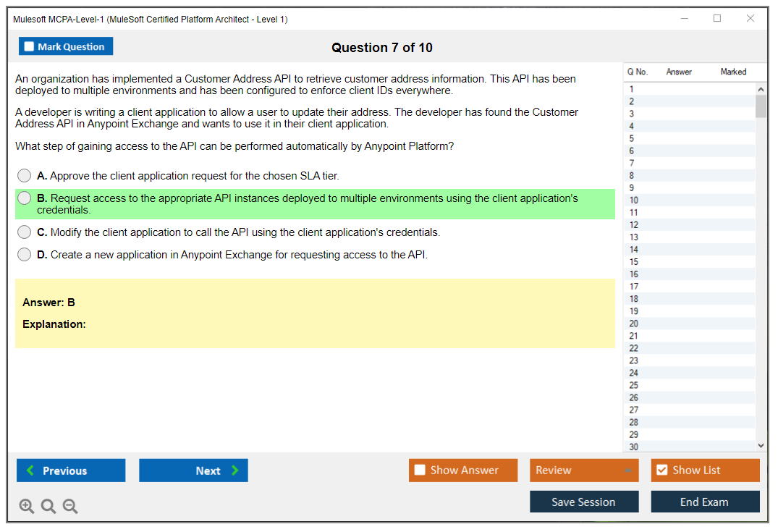Enable the Show Answer checkbox
This screenshot has height=532, width=778.
pos(420,470)
